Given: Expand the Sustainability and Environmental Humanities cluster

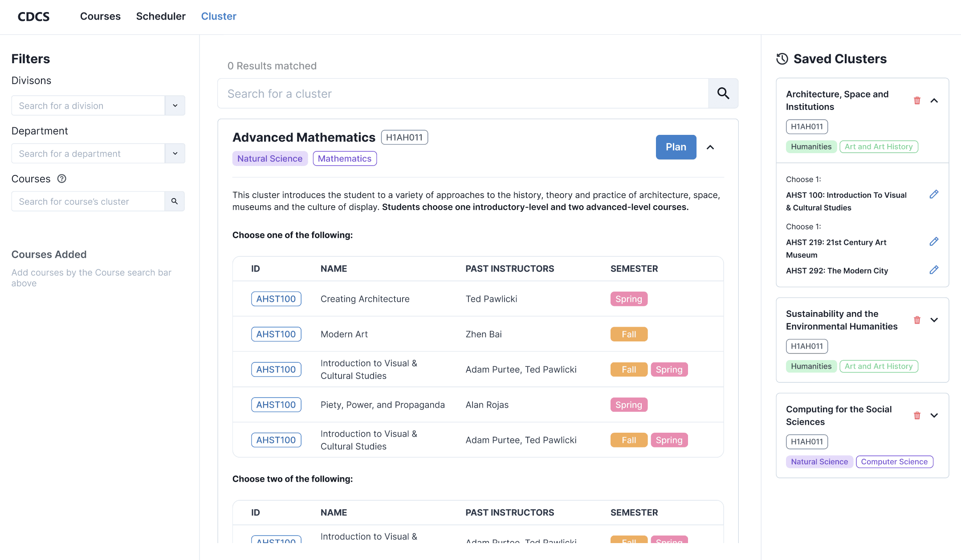Looking at the screenshot, I should (934, 320).
